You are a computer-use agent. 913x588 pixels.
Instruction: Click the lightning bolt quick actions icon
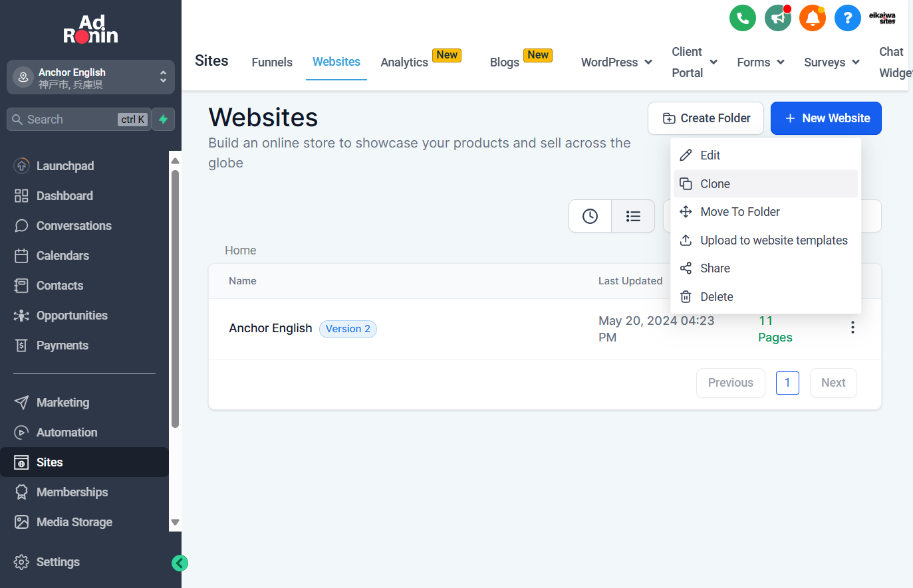(164, 120)
